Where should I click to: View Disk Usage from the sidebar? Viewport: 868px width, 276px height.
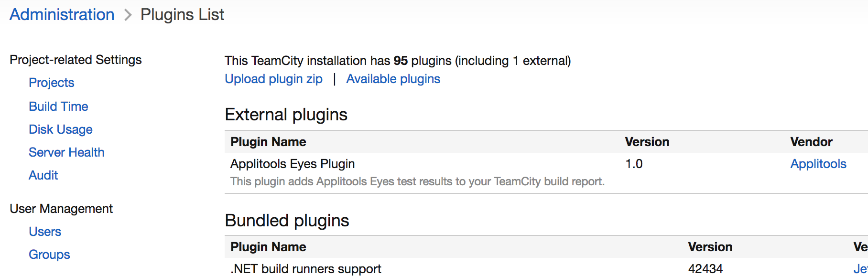click(x=60, y=129)
